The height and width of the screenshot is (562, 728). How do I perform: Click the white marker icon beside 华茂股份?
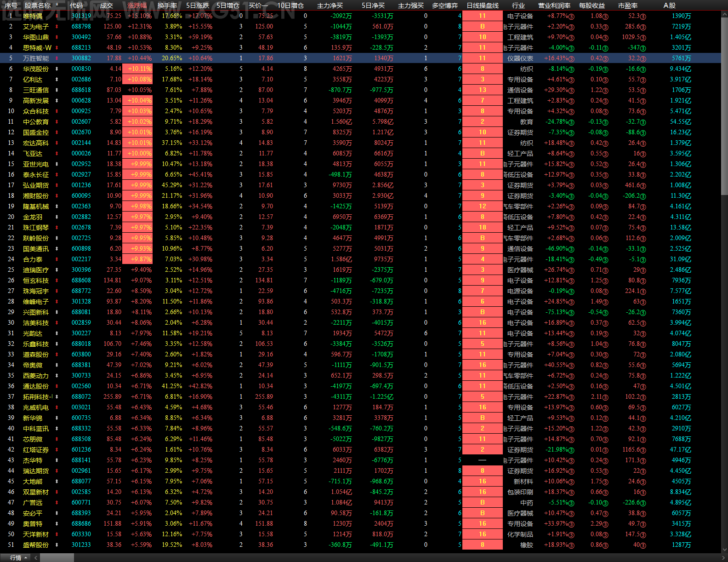[x=57, y=69]
